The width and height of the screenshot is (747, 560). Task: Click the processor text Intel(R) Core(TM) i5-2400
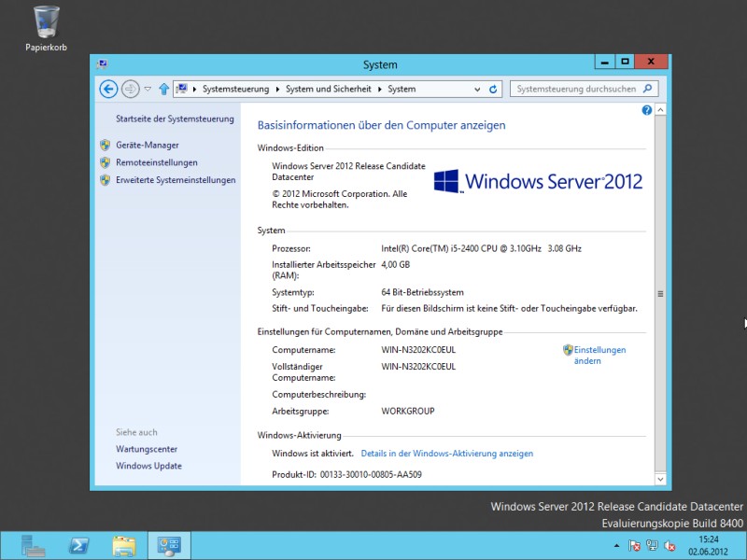point(481,248)
